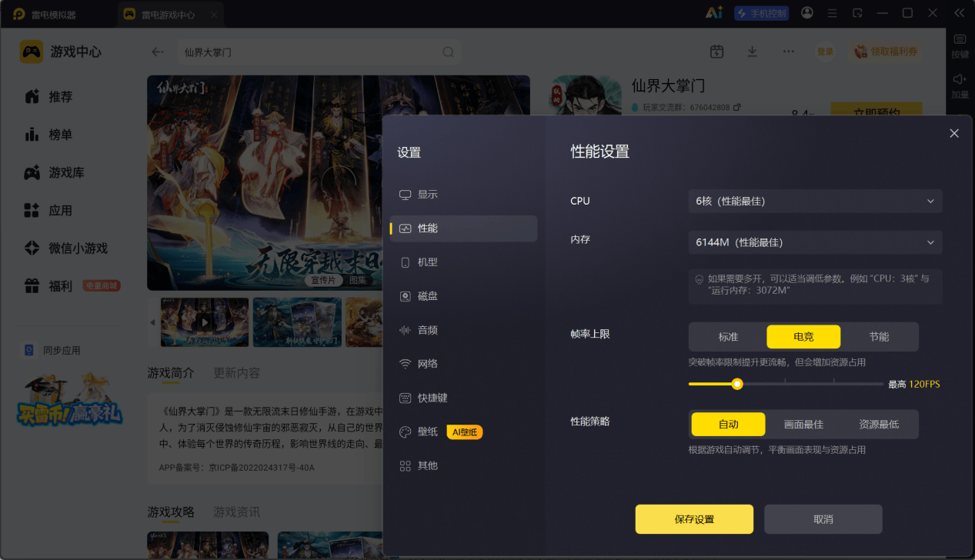This screenshot has width=975, height=560.
Task: Open the 按键 key mapping tool
Action: pyautogui.click(x=960, y=46)
